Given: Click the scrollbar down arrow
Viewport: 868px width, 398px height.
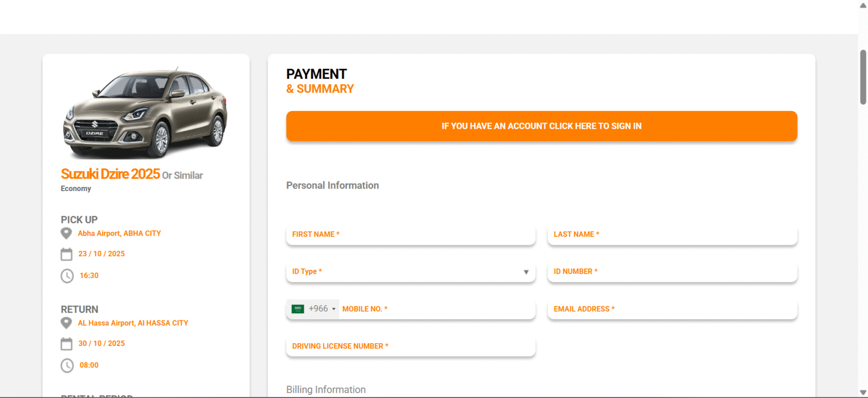Looking at the screenshot, I should click(x=863, y=393).
